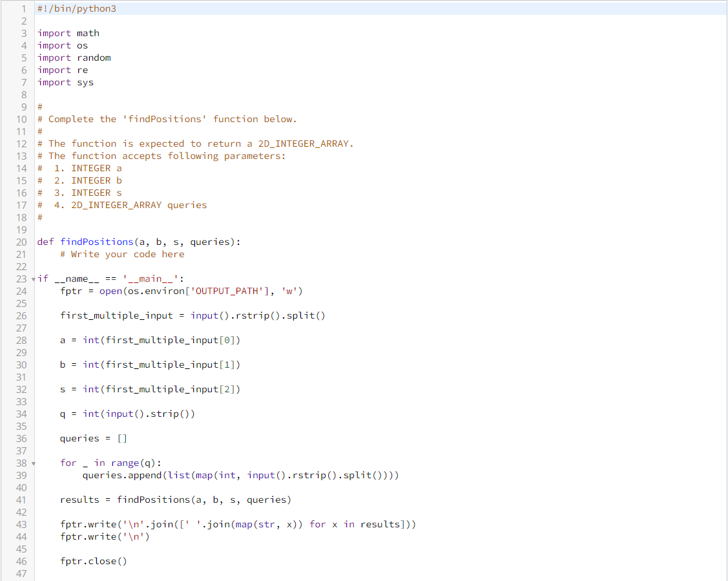Screen dimensions: 728x581
Task: Click the fptr.write('\n') line
Action: click(105, 537)
